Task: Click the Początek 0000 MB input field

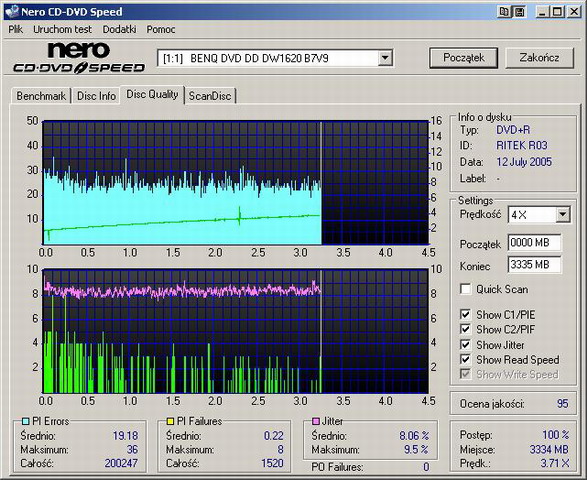Action: tap(535, 243)
